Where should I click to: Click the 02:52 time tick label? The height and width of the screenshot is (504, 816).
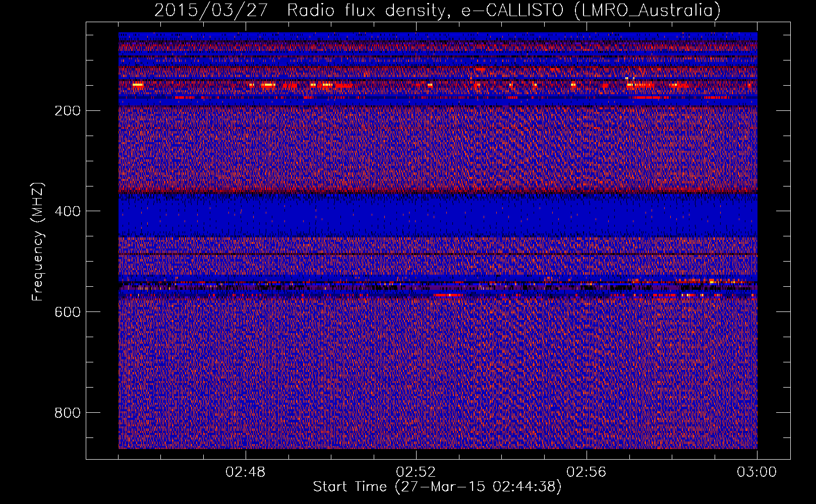click(416, 472)
